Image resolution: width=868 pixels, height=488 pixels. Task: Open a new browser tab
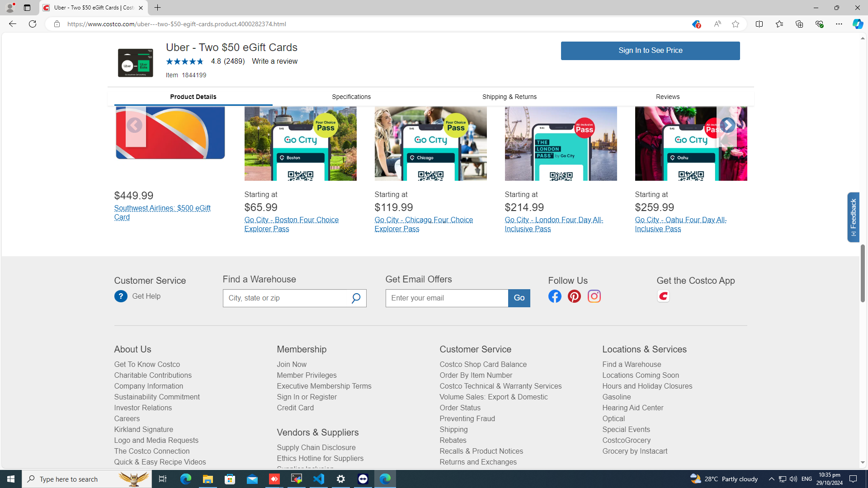(x=157, y=8)
